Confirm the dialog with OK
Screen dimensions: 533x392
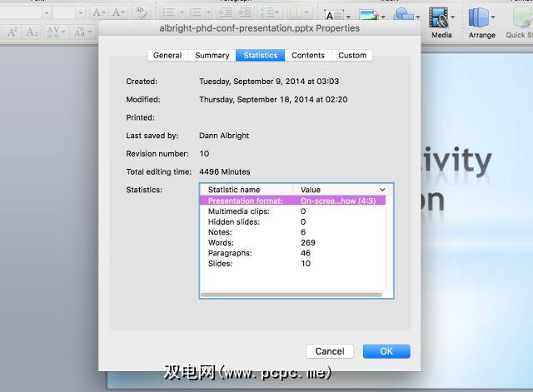[x=386, y=351]
